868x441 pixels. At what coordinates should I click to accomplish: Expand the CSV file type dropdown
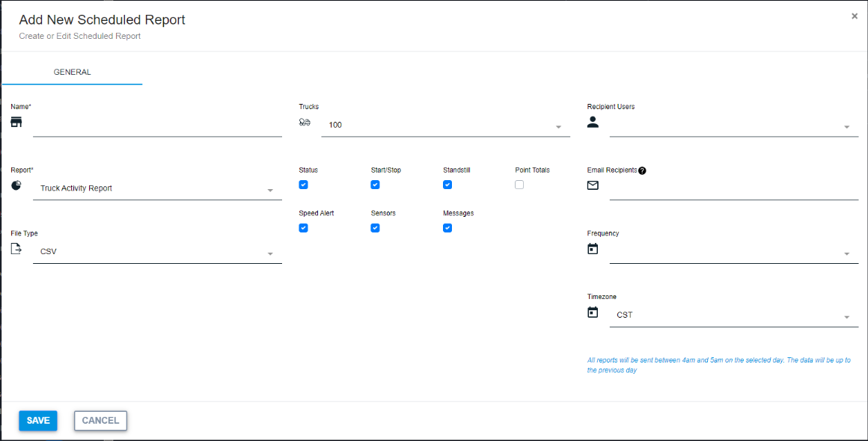tap(157, 253)
